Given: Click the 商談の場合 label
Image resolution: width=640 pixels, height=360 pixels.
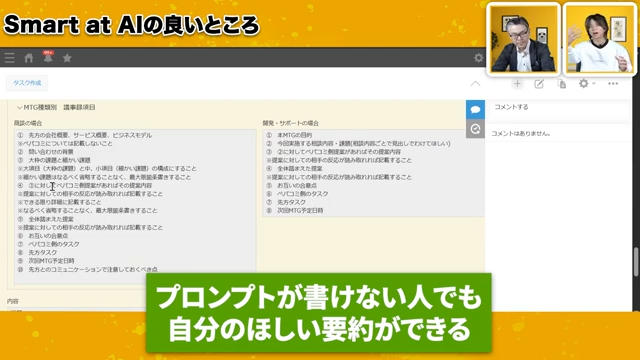Looking at the screenshot, I should pyautogui.click(x=28, y=123).
